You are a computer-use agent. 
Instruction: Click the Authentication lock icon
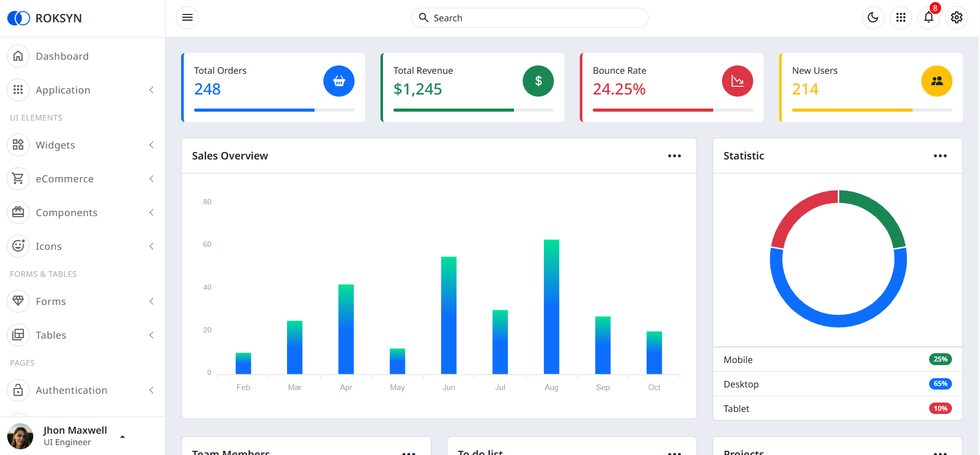pyautogui.click(x=18, y=390)
